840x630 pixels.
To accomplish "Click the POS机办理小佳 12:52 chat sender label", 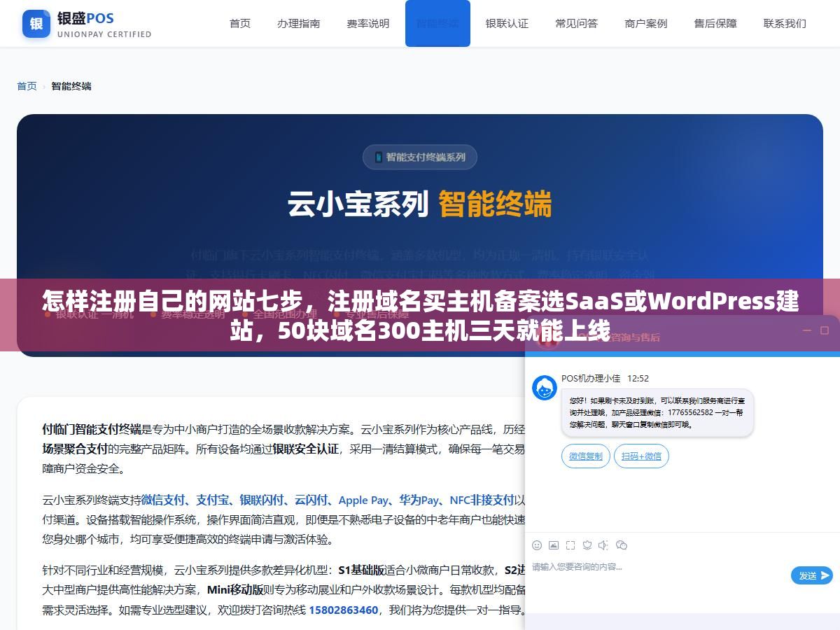I will pyautogui.click(x=605, y=378).
